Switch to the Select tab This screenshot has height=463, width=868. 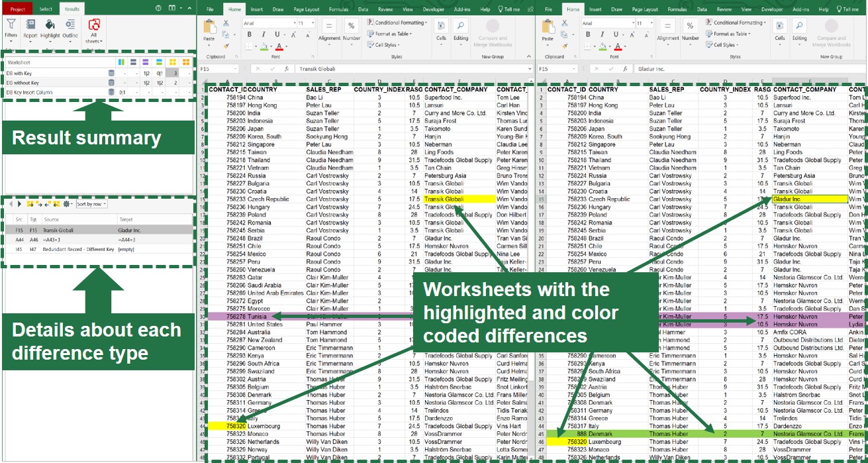click(x=46, y=9)
